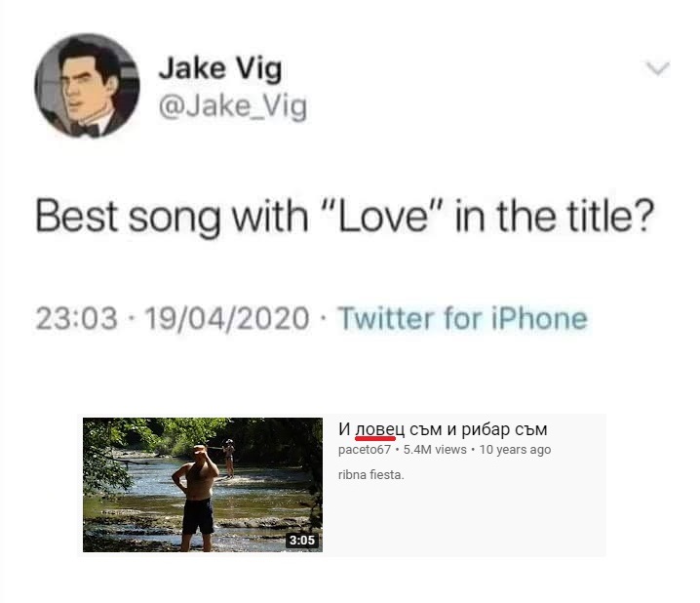
Task: Open the river video thumbnail
Action: pos(202,485)
